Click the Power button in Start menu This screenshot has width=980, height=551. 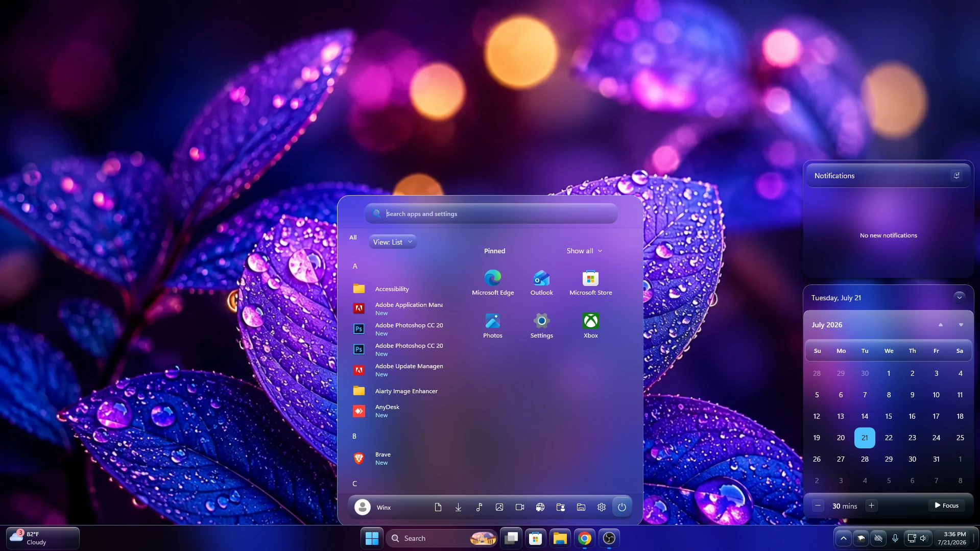622,507
